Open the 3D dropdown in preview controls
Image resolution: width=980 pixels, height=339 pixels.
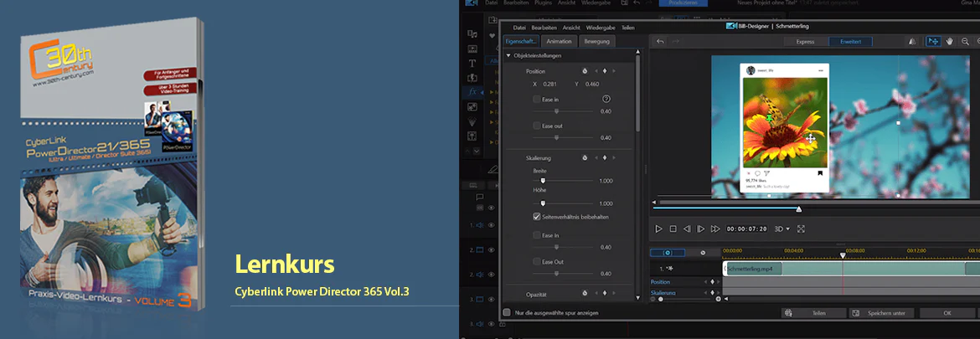[781, 229]
